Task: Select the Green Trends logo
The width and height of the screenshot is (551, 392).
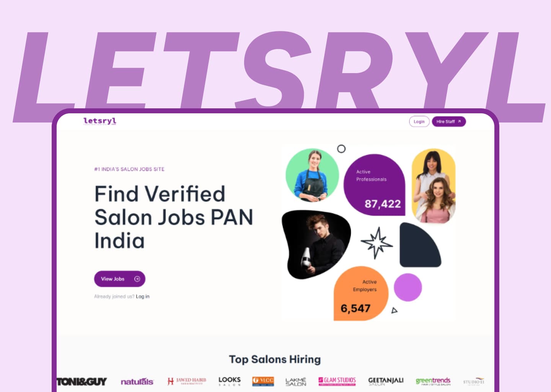Action: (x=433, y=381)
